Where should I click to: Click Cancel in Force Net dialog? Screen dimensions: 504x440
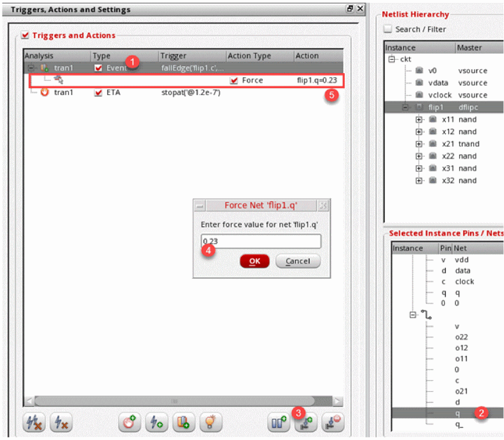pyautogui.click(x=298, y=261)
